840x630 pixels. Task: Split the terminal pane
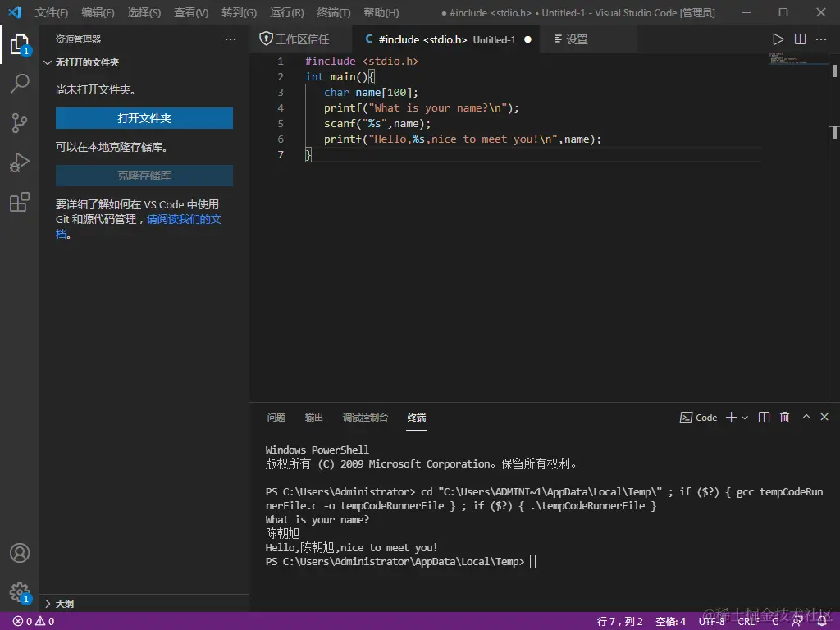click(764, 418)
